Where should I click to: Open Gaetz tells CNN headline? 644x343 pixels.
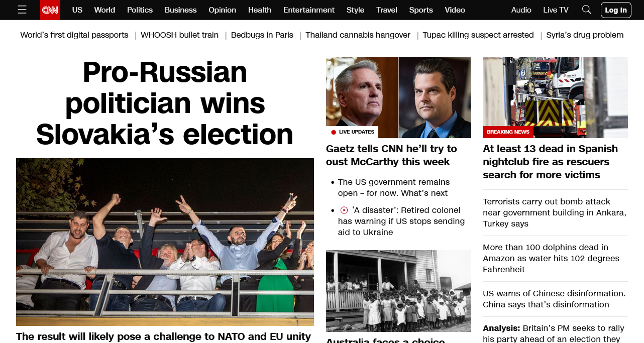coord(392,155)
